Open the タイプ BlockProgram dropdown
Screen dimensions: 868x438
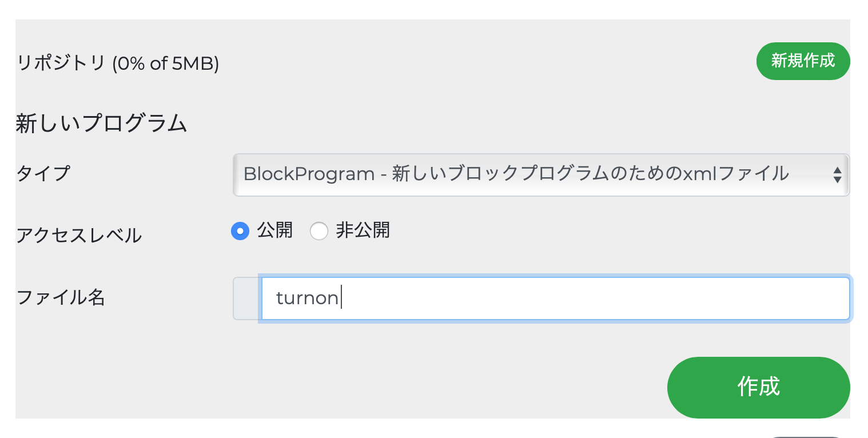click(x=540, y=174)
